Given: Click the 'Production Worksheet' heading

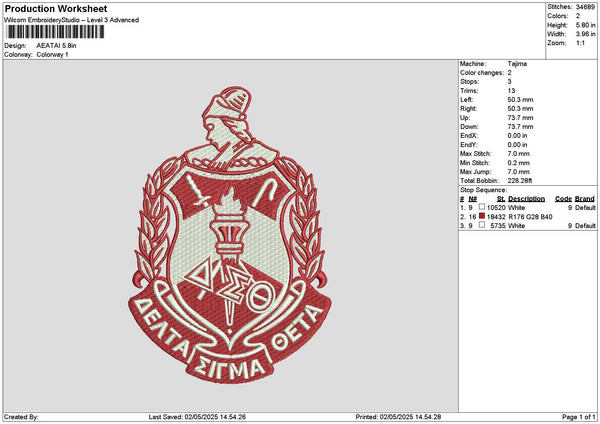Looking at the screenshot, I should (56, 8).
